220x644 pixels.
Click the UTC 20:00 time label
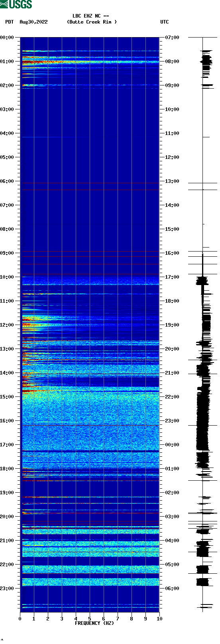click(x=172, y=349)
